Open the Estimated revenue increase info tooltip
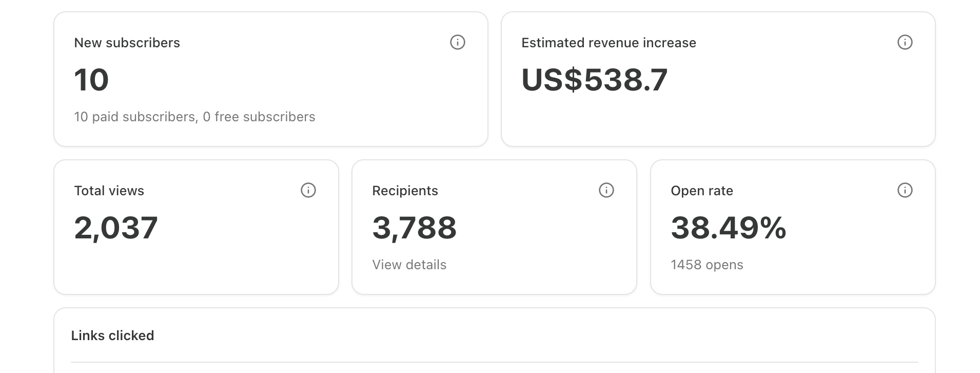Viewport: 980px width, 373px height. pyautogui.click(x=905, y=42)
